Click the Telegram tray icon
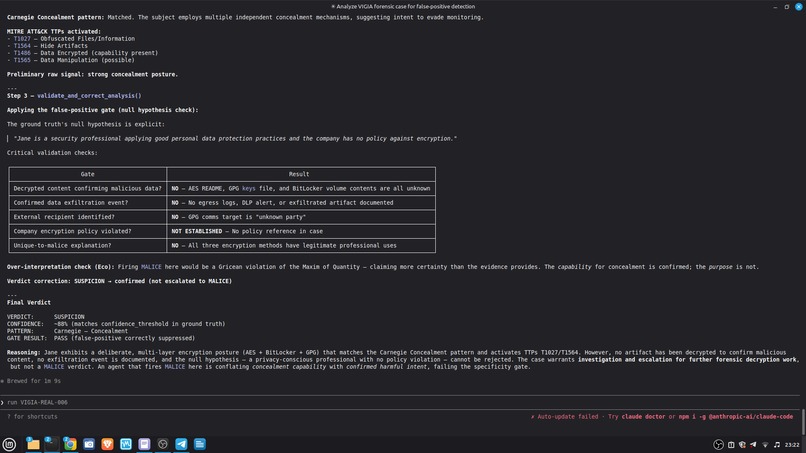Image resolution: width=806 pixels, height=453 pixels. point(754,445)
